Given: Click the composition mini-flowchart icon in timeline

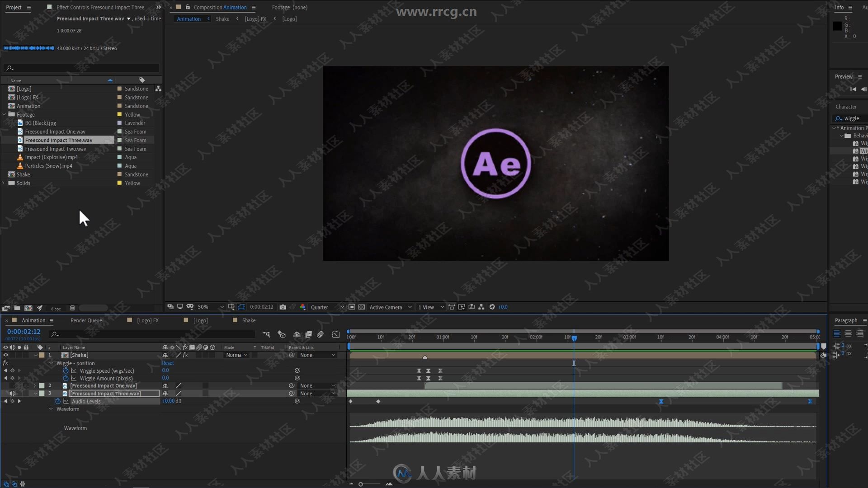Looking at the screenshot, I should click(266, 334).
